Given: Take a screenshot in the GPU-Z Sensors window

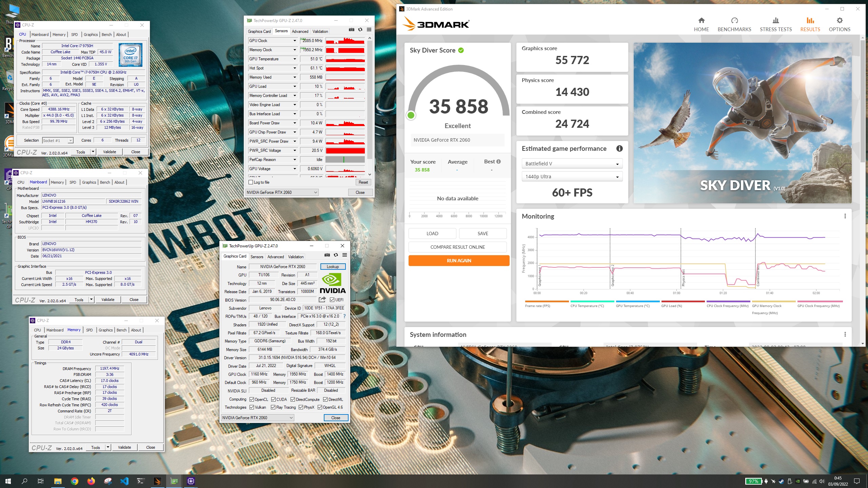Looking at the screenshot, I should 352,30.
